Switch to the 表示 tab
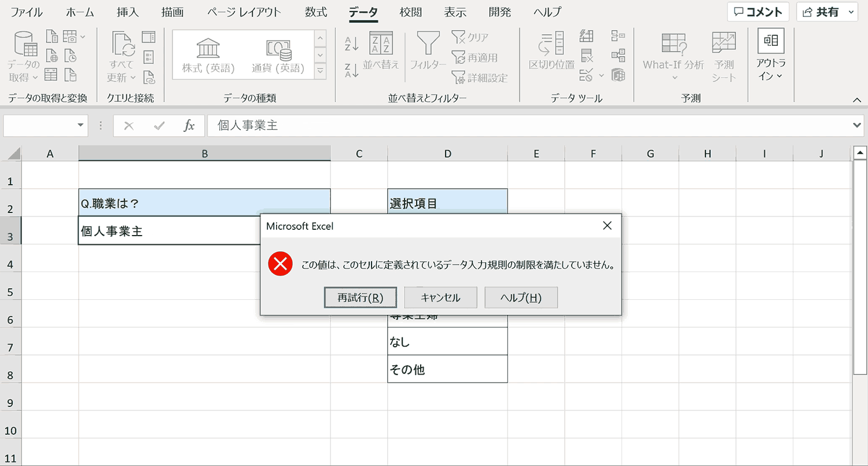Screen dimensions: 868x466 pos(456,12)
